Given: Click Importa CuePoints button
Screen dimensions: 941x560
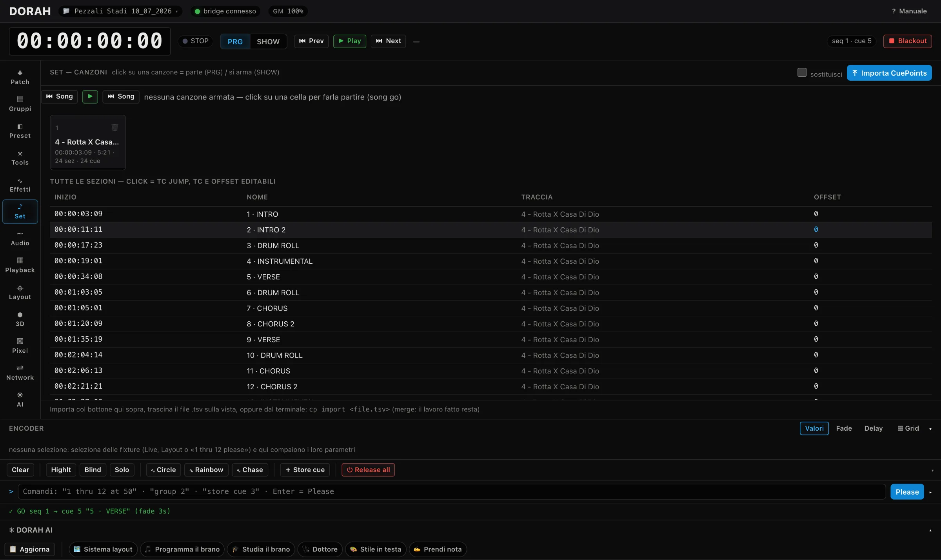Looking at the screenshot, I should [889, 73].
